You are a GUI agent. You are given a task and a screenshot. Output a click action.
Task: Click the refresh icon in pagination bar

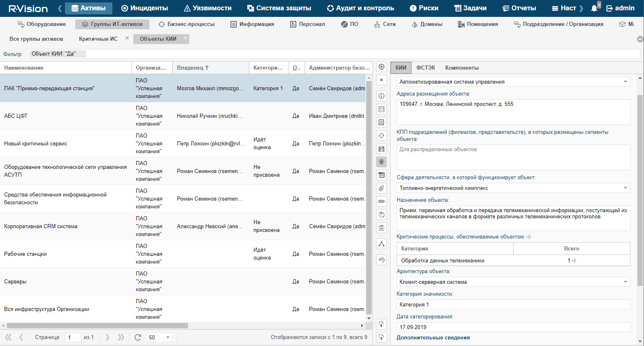coord(138,337)
